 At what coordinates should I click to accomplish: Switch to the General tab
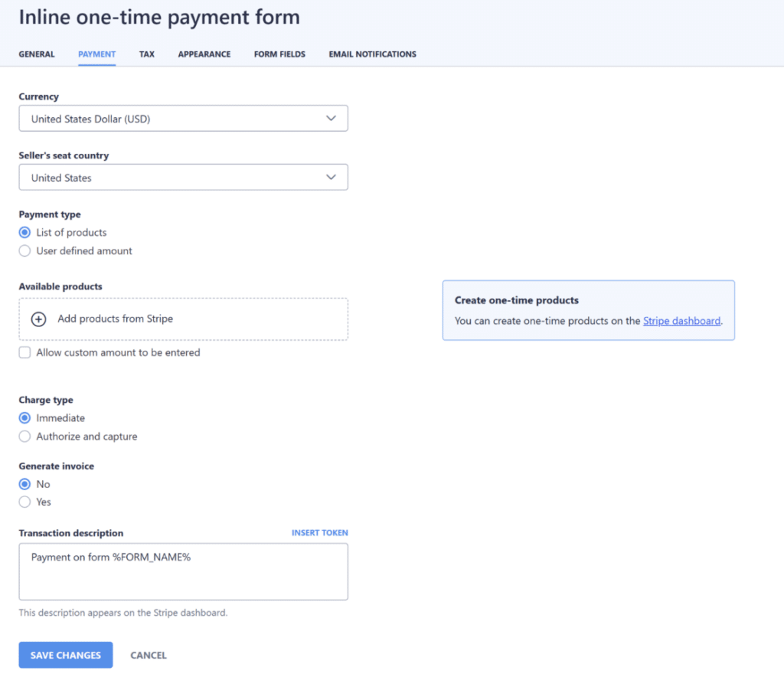37,54
